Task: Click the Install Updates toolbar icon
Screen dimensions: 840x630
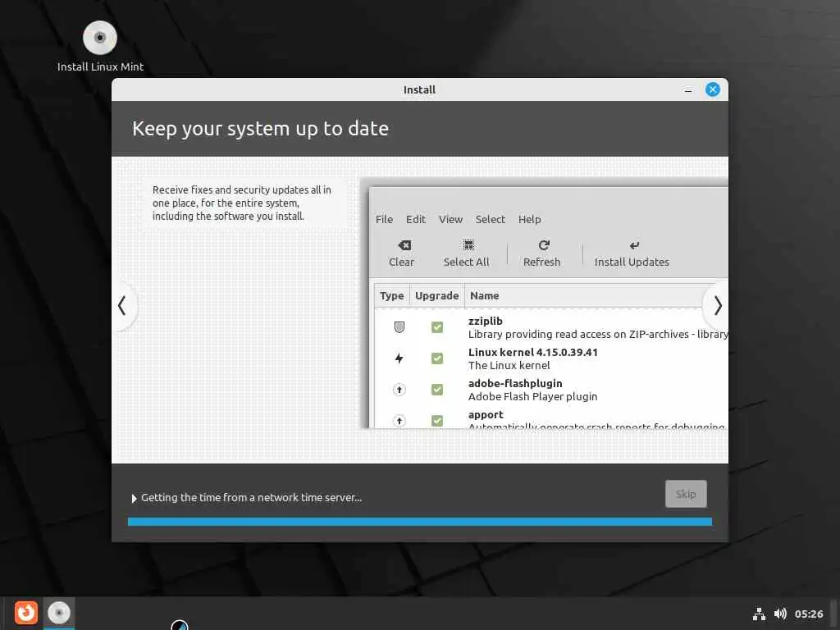Action: pyautogui.click(x=634, y=245)
